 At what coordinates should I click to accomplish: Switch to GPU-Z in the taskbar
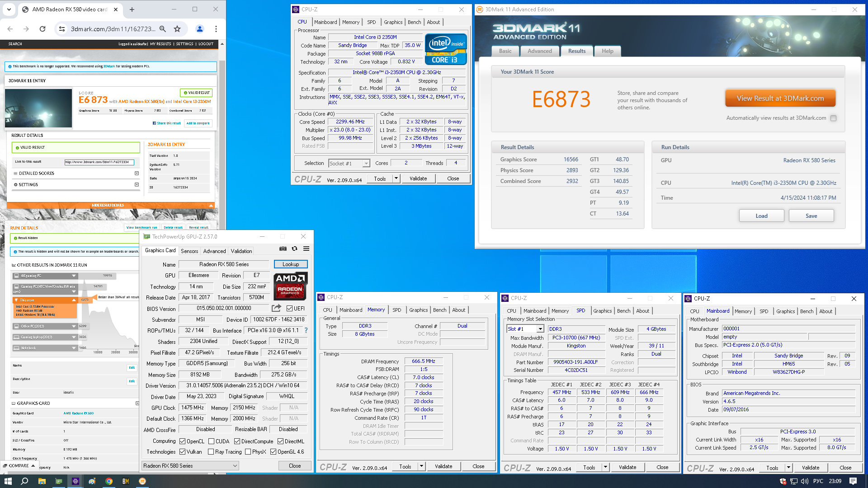[58, 481]
